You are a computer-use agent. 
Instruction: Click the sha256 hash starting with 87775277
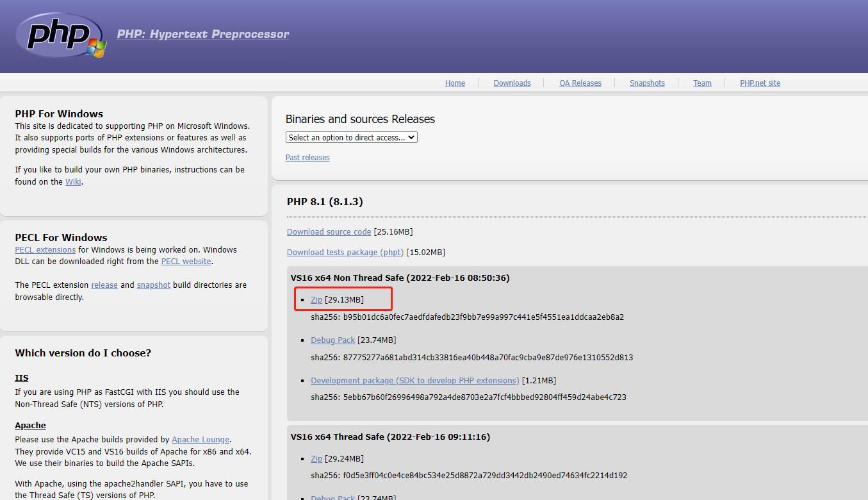tap(488, 358)
